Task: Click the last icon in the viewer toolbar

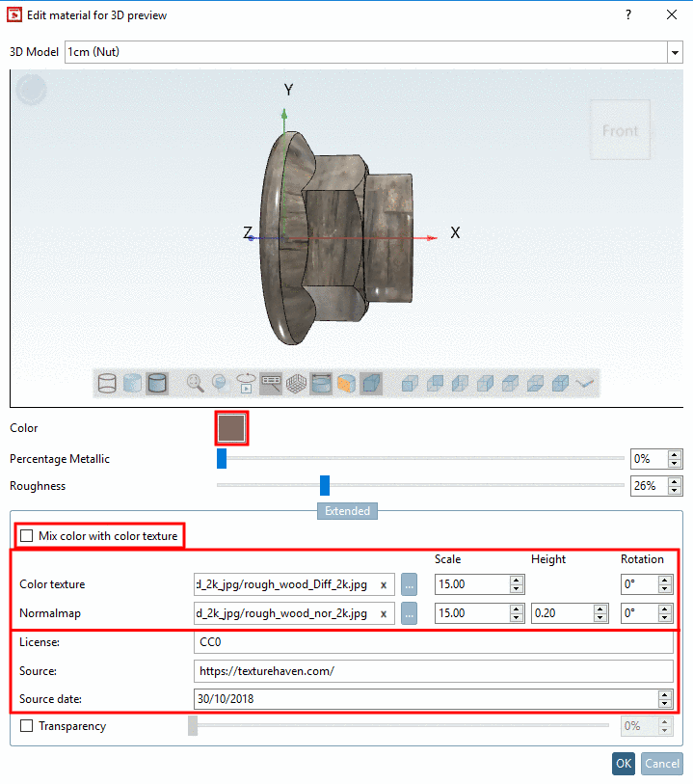Action: click(x=585, y=383)
